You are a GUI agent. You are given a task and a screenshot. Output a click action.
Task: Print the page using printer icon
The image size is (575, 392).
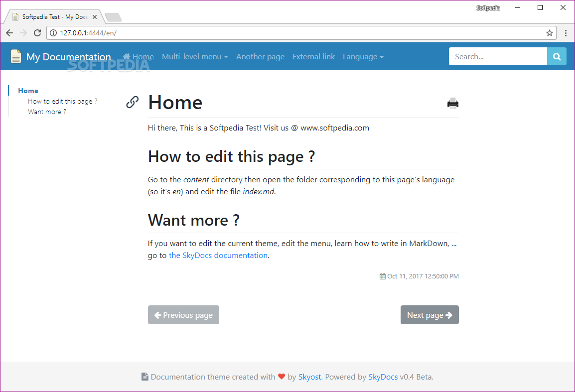(453, 103)
